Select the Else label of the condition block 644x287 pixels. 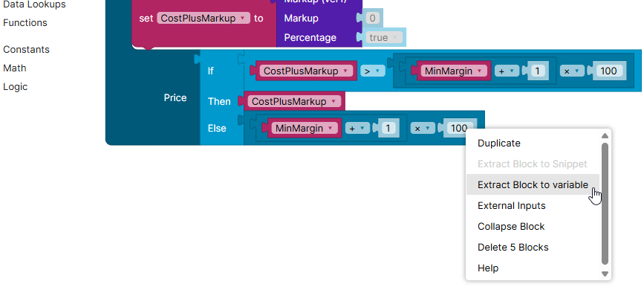(x=217, y=128)
